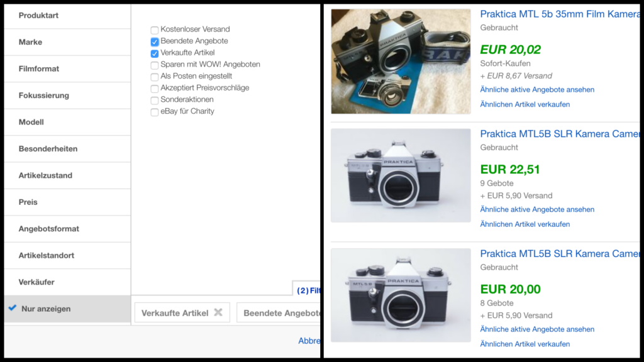Open the Preis filter category
The height and width of the screenshot is (362, 644).
67,202
